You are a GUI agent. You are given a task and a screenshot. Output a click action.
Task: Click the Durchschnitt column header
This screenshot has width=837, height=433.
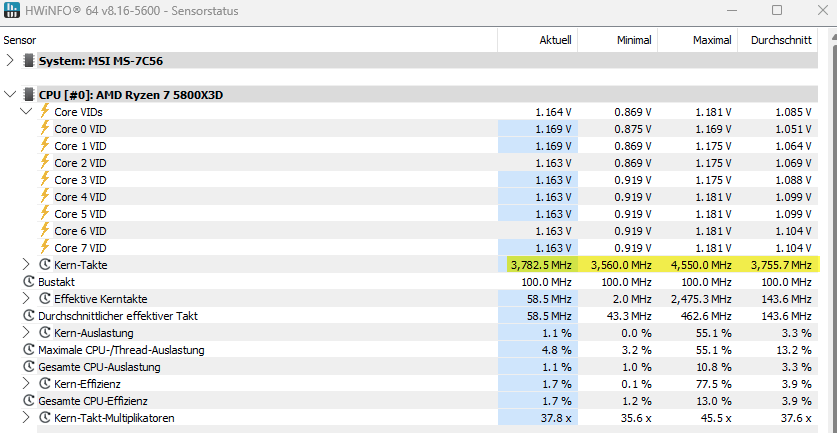(778, 40)
